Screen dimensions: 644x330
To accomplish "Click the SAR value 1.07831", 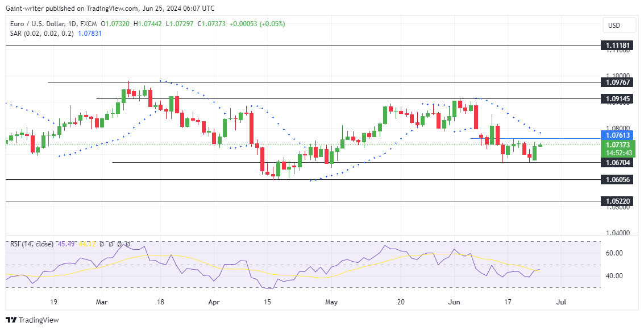I will pyautogui.click(x=90, y=34).
